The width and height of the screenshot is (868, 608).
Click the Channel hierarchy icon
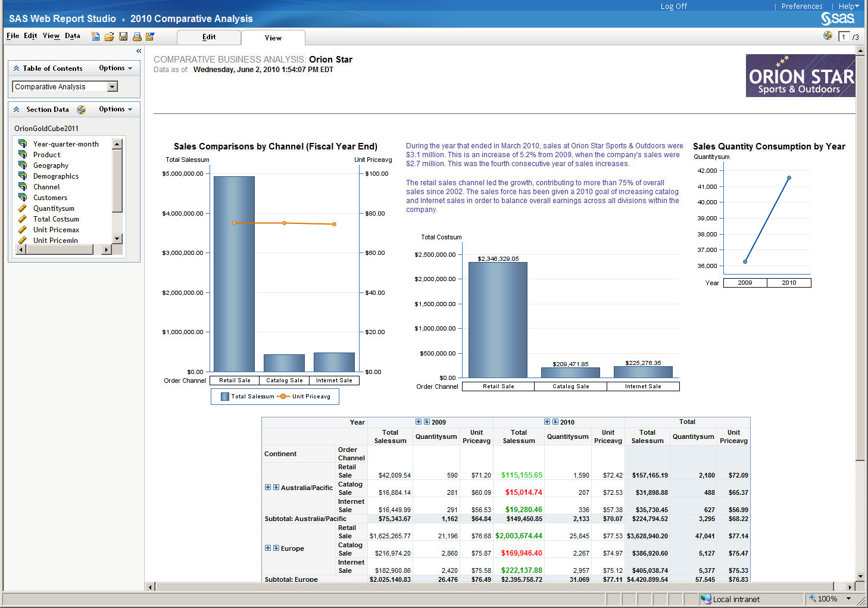[x=23, y=186]
